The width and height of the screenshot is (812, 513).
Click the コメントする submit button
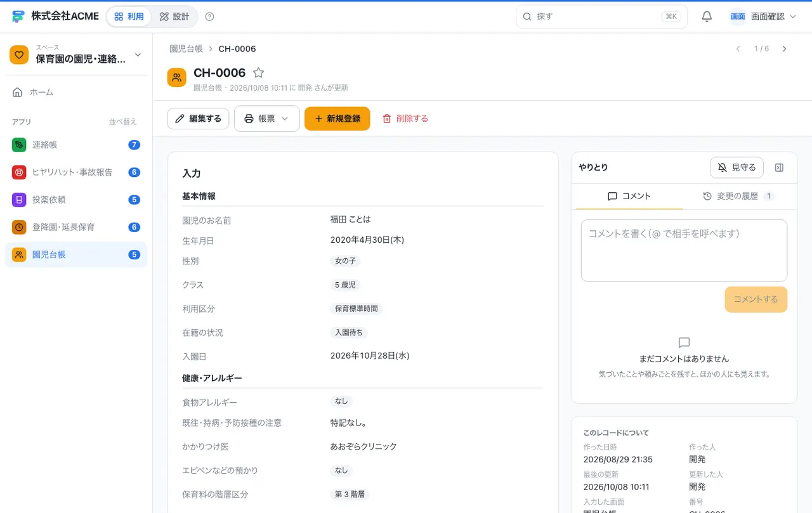[756, 299]
